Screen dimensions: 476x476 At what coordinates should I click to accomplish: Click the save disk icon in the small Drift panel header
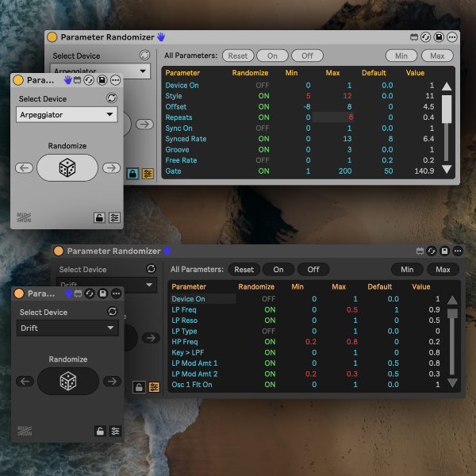[x=102, y=294]
